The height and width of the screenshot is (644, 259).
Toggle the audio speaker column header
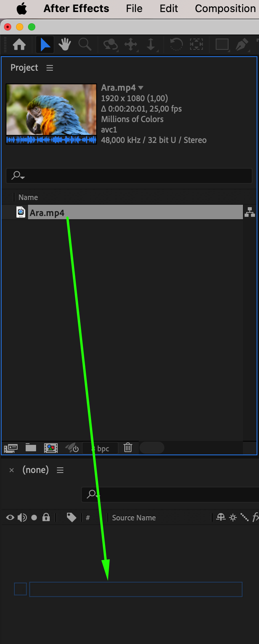click(x=22, y=518)
